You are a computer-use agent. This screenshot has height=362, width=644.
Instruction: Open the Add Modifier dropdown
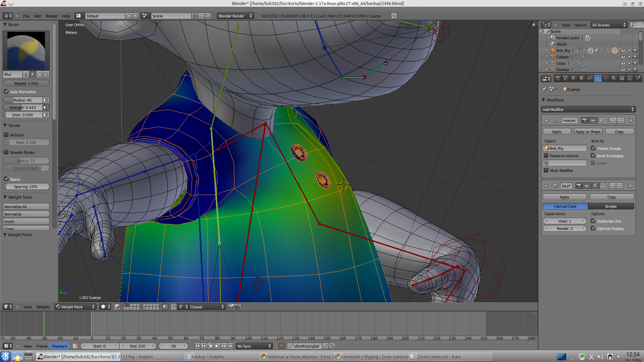[588, 110]
